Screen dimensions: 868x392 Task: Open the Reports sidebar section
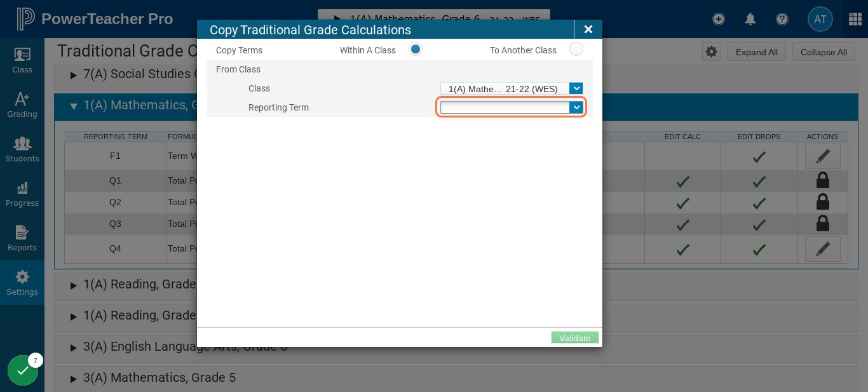22,238
